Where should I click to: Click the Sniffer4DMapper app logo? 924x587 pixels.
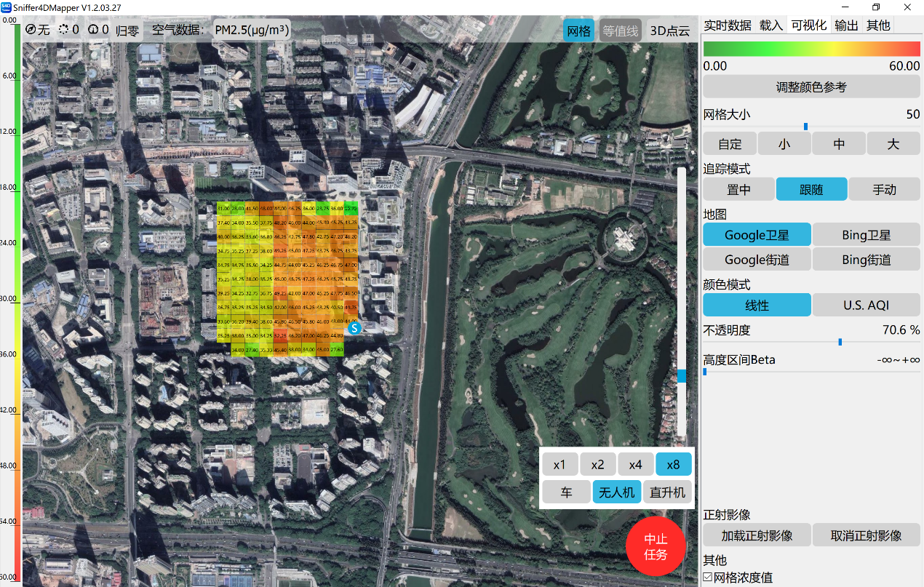tap(7, 7)
